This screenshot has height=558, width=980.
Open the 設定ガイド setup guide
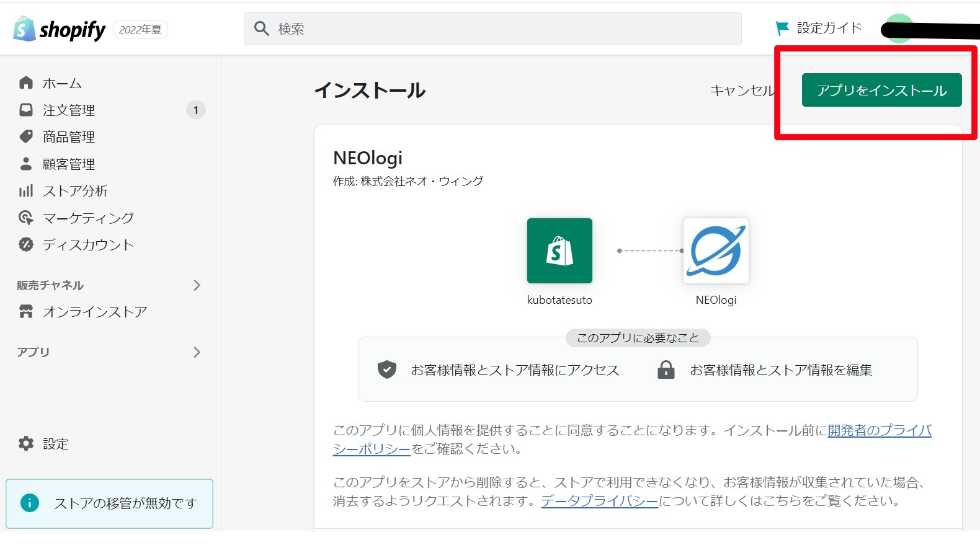(829, 28)
